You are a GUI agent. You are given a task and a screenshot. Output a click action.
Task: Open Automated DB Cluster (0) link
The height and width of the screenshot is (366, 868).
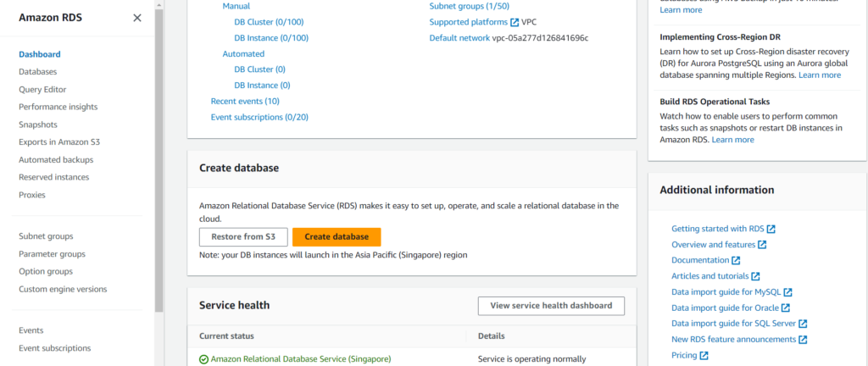point(260,69)
